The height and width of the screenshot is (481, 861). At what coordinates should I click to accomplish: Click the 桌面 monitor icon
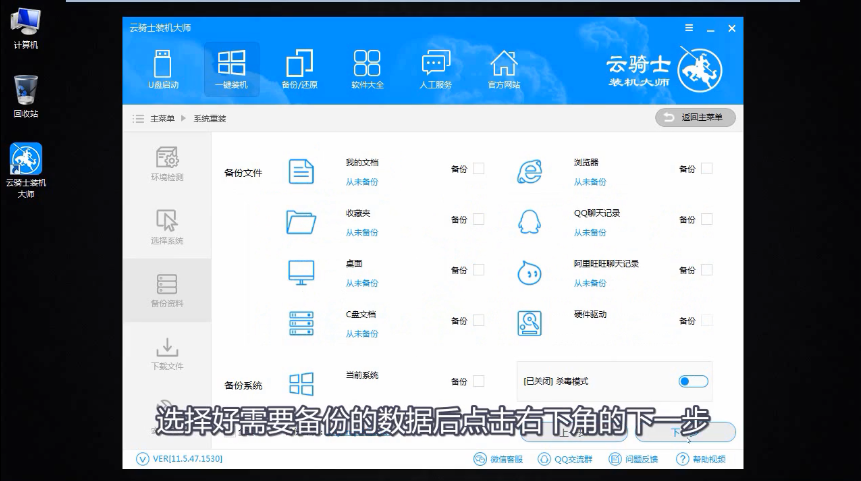coord(301,272)
